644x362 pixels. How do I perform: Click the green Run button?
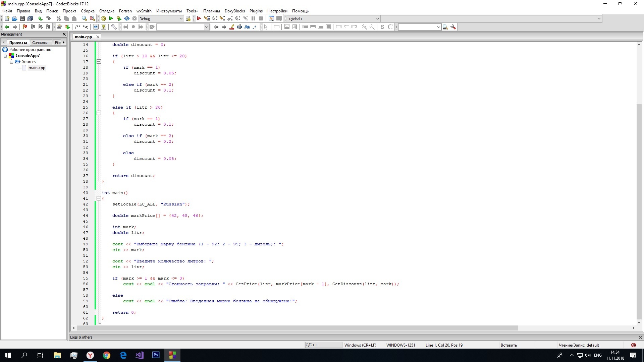(x=111, y=19)
